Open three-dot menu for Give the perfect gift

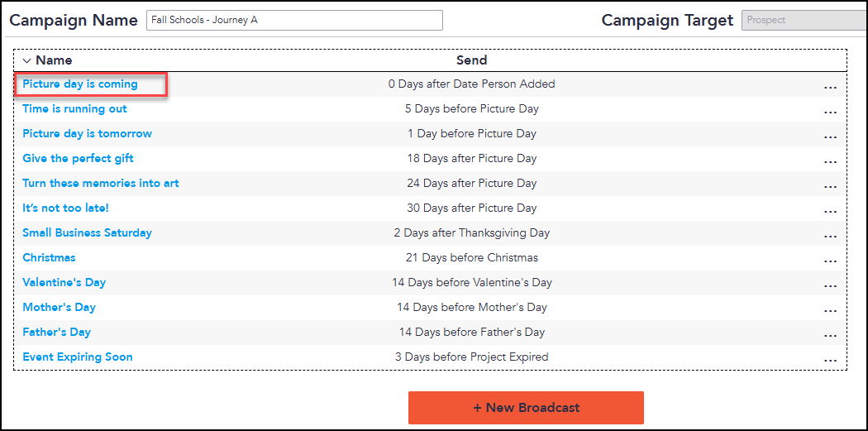coord(830,162)
